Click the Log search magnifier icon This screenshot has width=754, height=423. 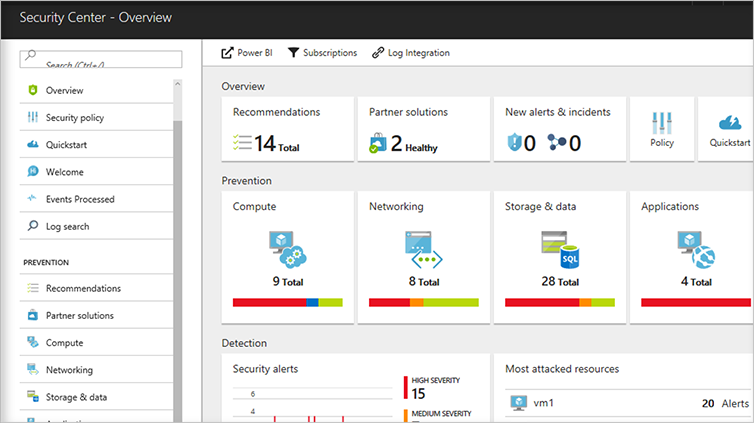[x=33, y=225]
